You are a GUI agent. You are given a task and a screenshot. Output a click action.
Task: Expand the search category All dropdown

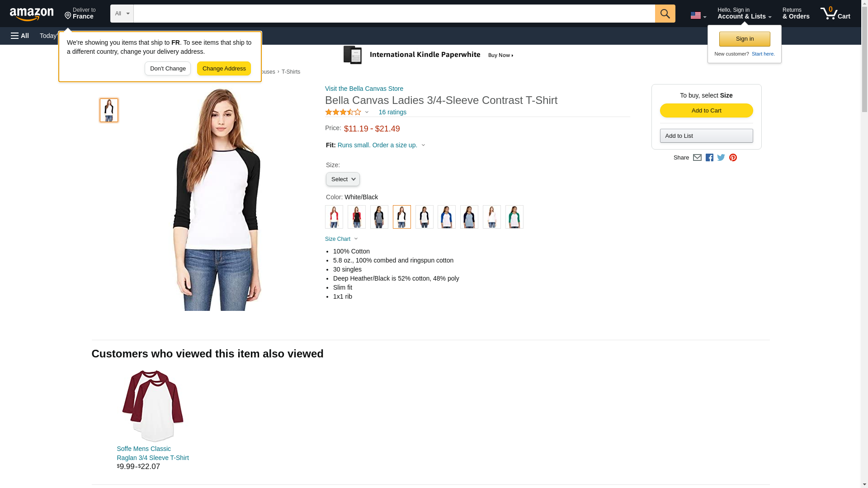pyautogui.click(x=122, y=14)
